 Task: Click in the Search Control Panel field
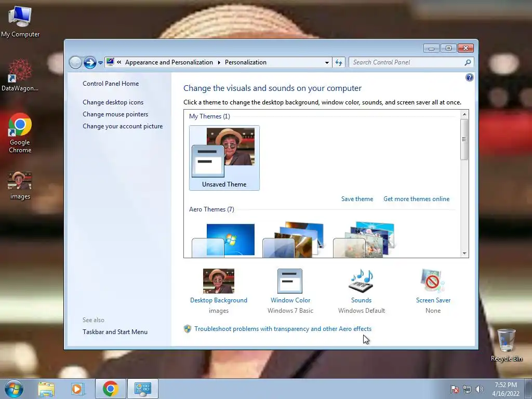pyautogui.click(x=406, y=62)
